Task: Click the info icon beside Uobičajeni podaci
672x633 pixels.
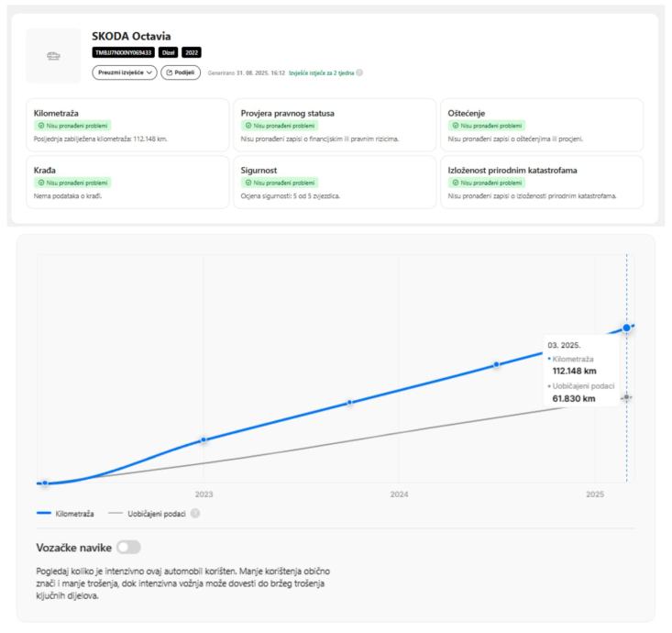Action: (x=194, y=513)
